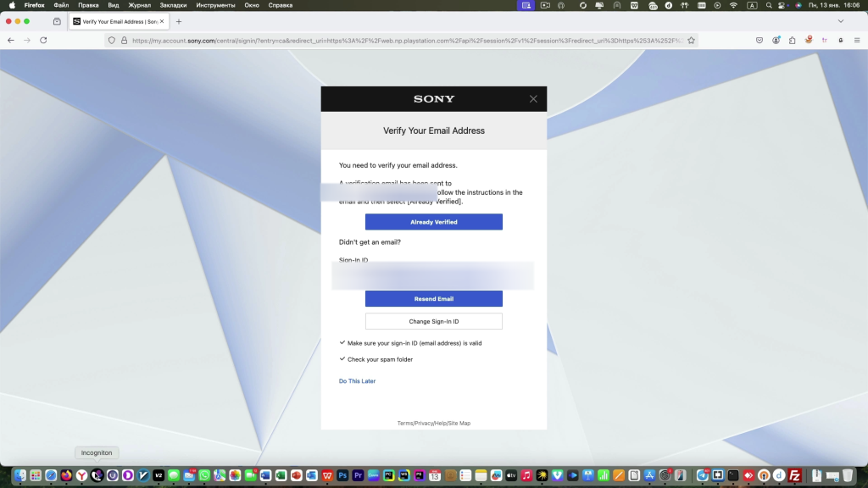868x488 pixels.
Task: Click the Already Verified button
Action: [433, 222]
